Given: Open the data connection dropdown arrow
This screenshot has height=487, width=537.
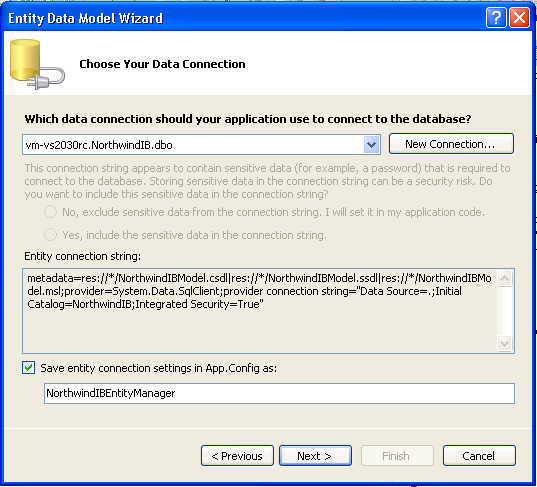Looking at the screenshot, I should [372, 145].
